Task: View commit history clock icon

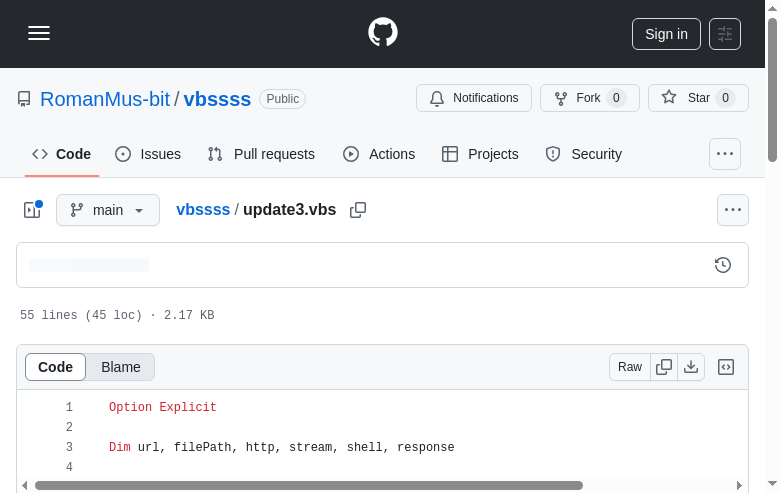Action: pos(723,265)
